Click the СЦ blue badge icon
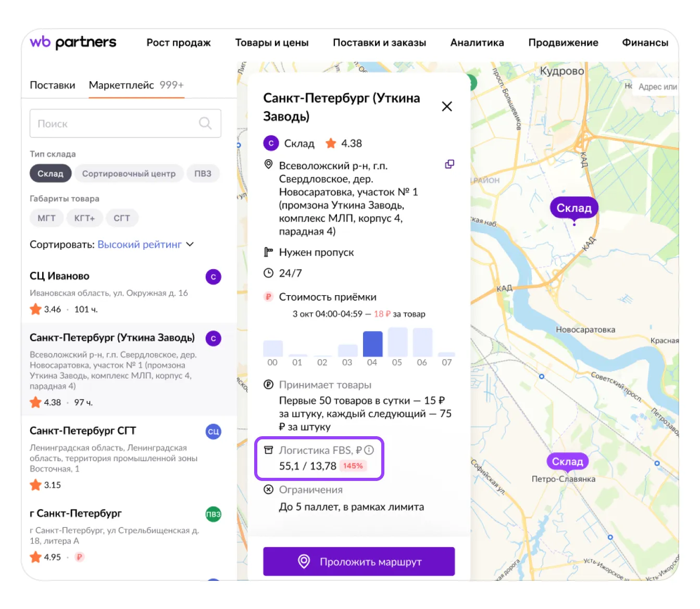This screenshot has height=609, width=700. point(213,432)
